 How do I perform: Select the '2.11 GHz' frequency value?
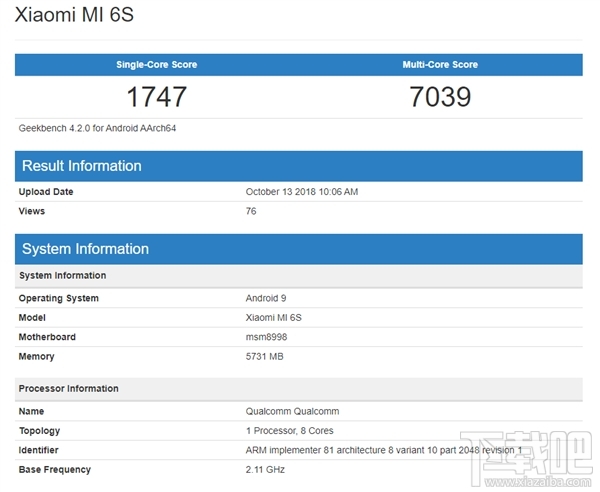point(265,470)
